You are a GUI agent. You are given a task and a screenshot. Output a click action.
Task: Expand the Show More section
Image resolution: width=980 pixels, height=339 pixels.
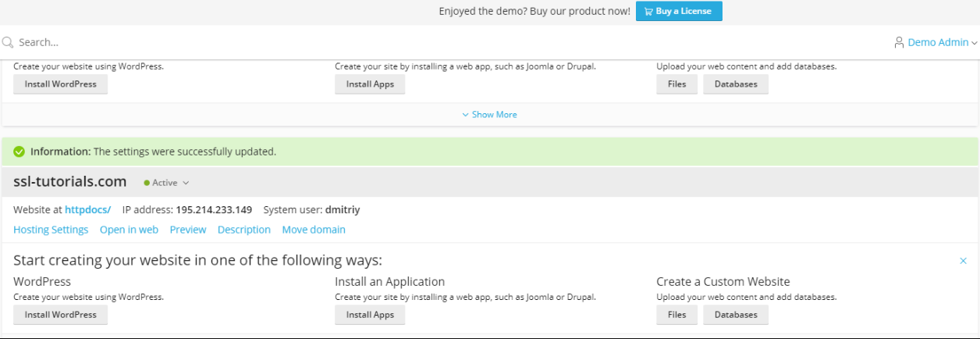tap(489, 114)
